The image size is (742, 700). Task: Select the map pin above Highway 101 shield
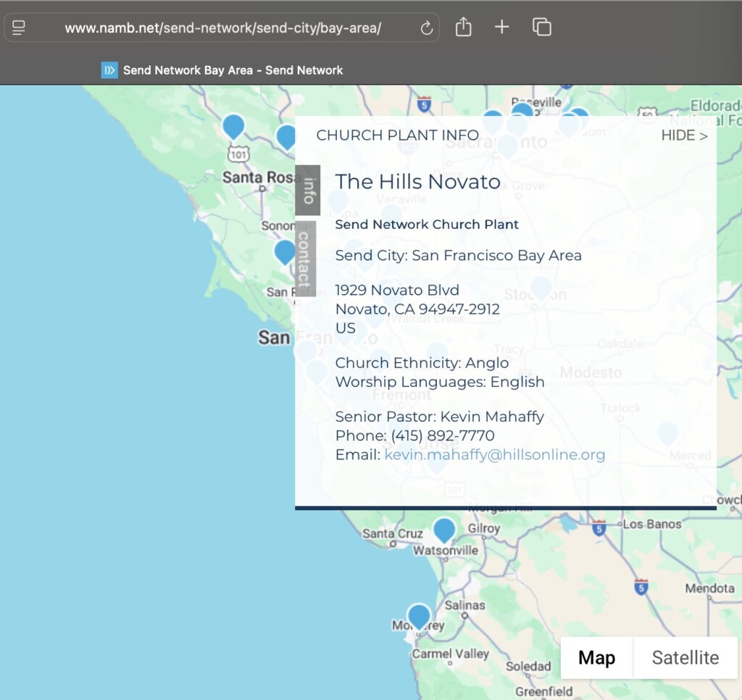[x=233, y=126]
